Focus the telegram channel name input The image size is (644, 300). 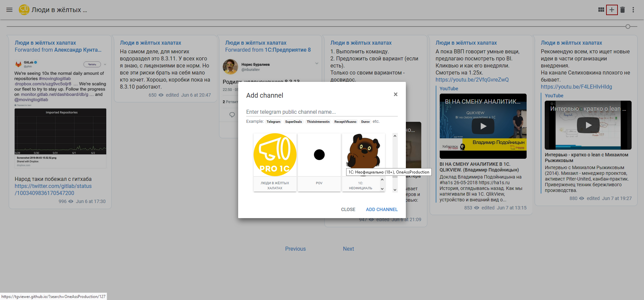(322, 112)
